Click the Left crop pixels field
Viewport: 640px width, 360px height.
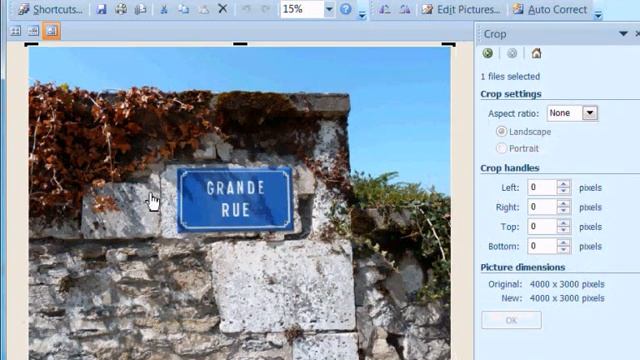(542, 188)
